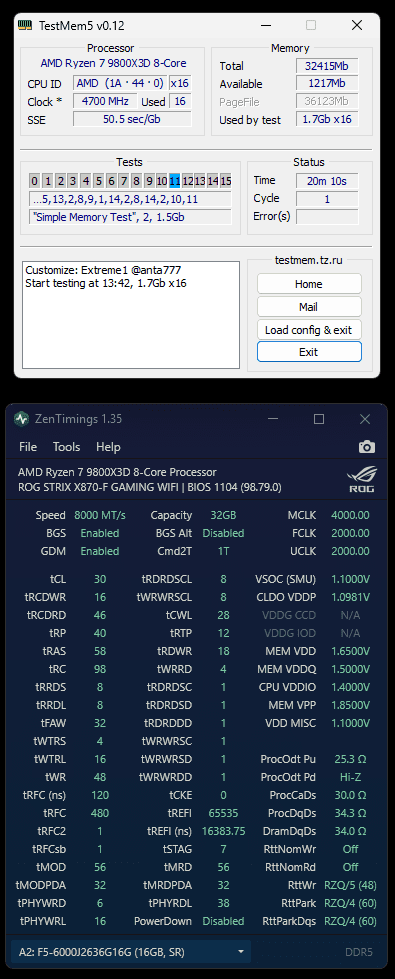Select test number 15 box
The height and width of the screenshot is (979, 395).
(226, 181)
